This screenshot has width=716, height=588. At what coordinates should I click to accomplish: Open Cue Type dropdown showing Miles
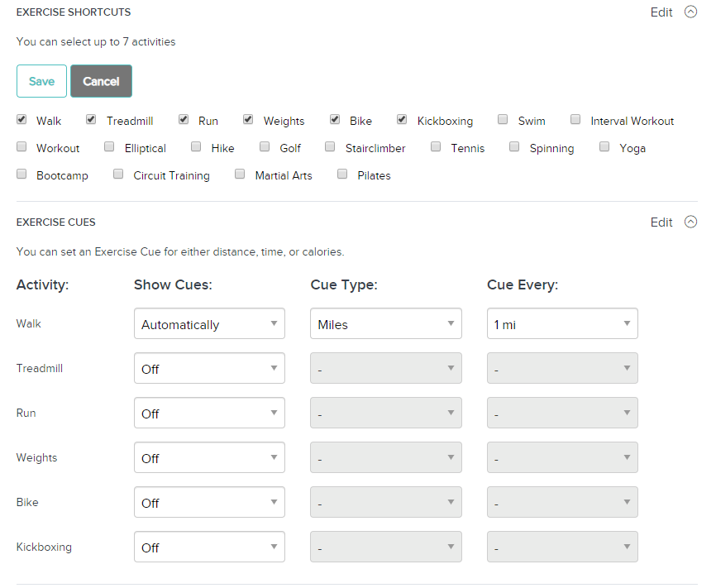click(385, 324)
